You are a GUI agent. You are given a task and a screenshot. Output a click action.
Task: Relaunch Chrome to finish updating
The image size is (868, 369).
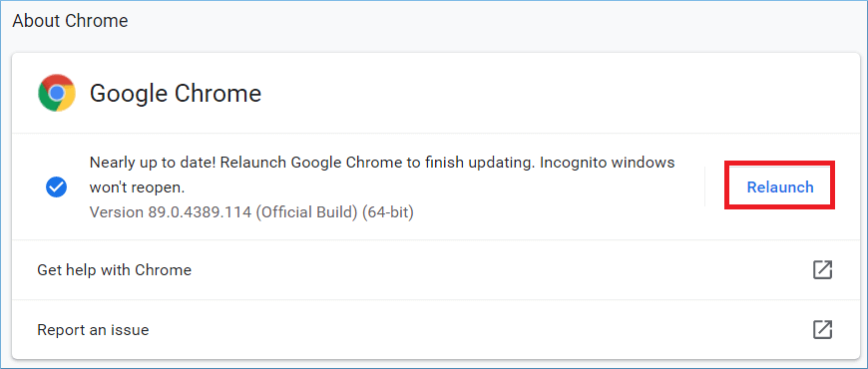coord(780,186)
